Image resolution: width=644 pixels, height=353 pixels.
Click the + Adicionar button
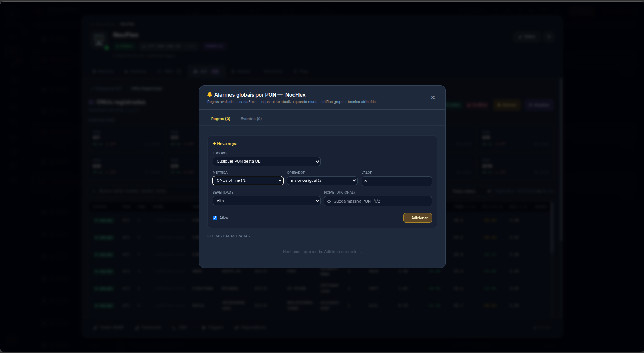[417, 218]
